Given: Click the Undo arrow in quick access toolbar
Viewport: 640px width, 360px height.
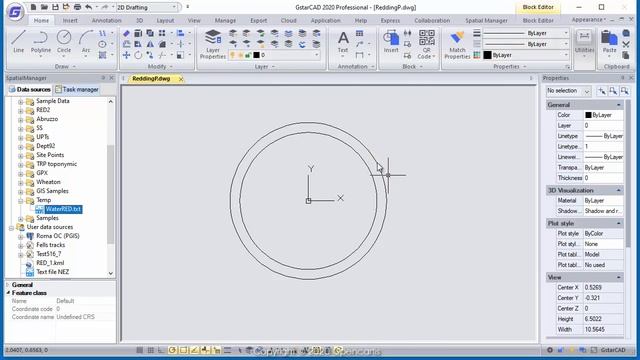Looking at the screenshot, I should point(88,7).
